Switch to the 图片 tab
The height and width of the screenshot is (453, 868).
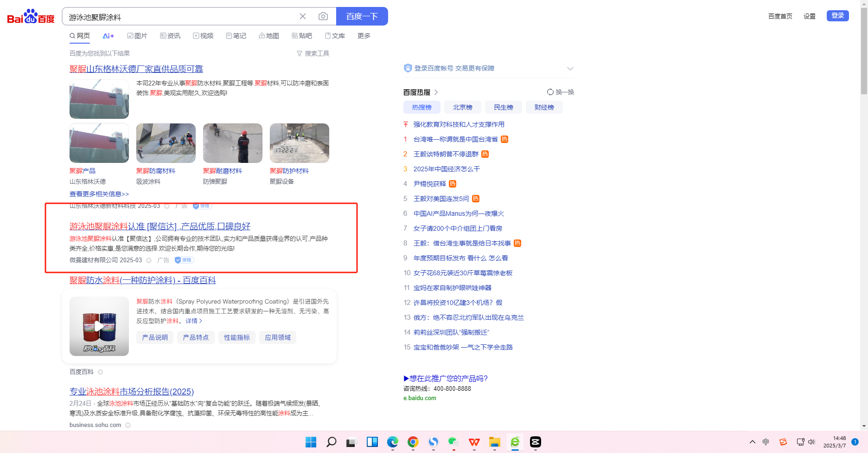[137, 36]
